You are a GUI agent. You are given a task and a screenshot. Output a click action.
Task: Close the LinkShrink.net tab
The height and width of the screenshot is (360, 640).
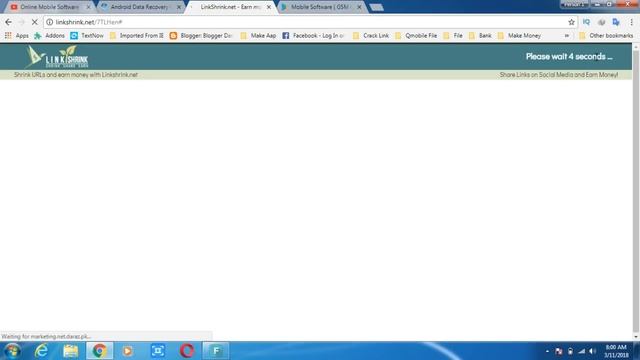point(269,7)
